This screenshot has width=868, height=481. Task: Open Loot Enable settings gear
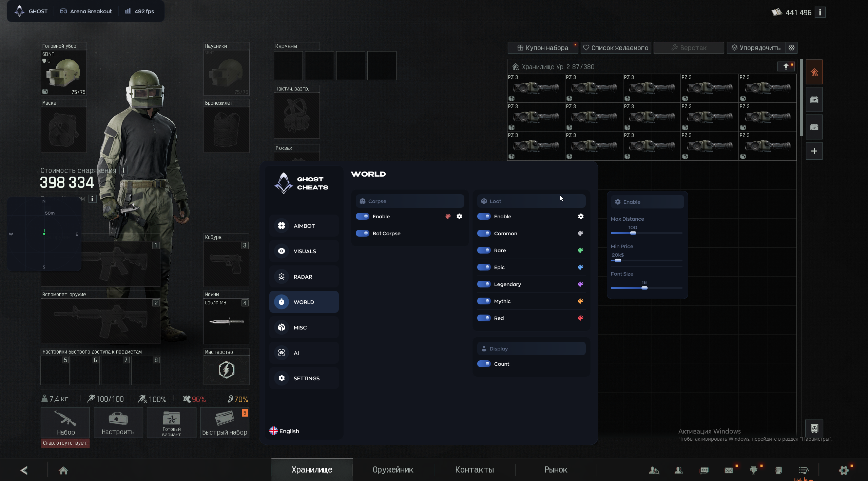click(x=581, y=216)
